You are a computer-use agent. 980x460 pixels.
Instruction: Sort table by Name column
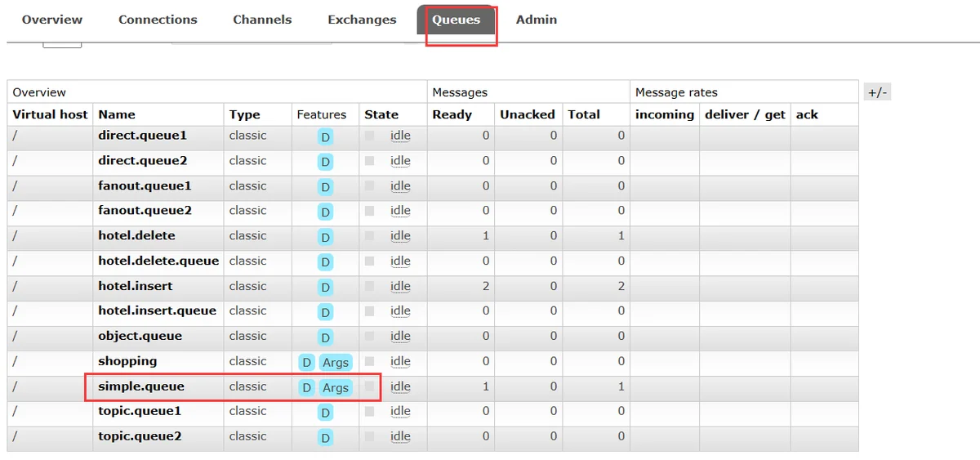click(x=117, y=114)
